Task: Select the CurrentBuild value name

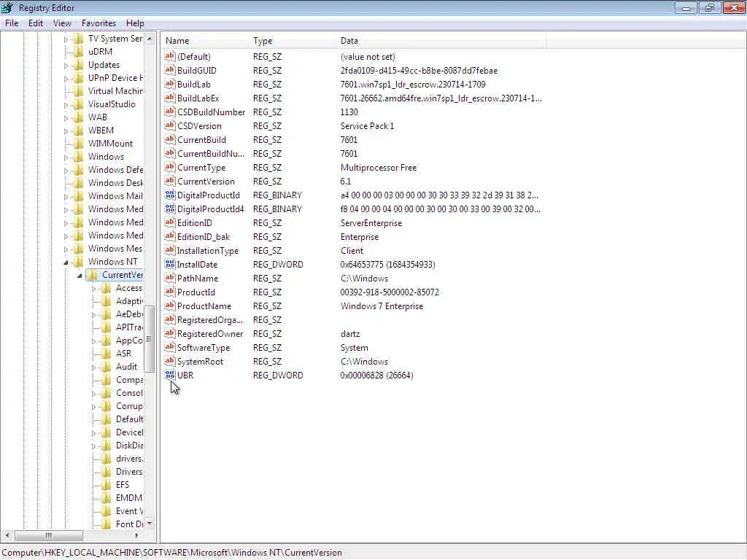Action: tap(201, 139)
